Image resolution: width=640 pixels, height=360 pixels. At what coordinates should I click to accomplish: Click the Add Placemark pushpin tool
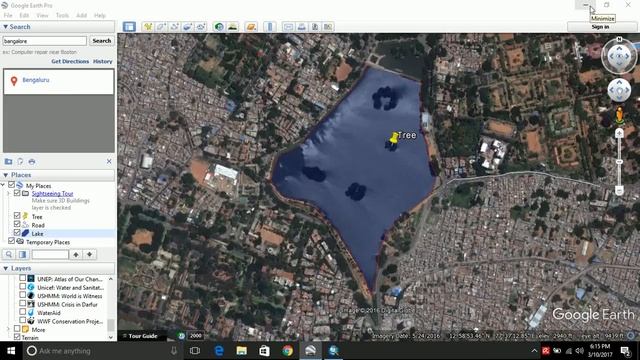(148, 27)
